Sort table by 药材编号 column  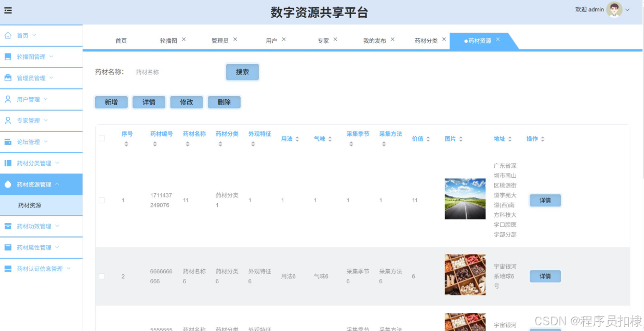tap(155, 144)
